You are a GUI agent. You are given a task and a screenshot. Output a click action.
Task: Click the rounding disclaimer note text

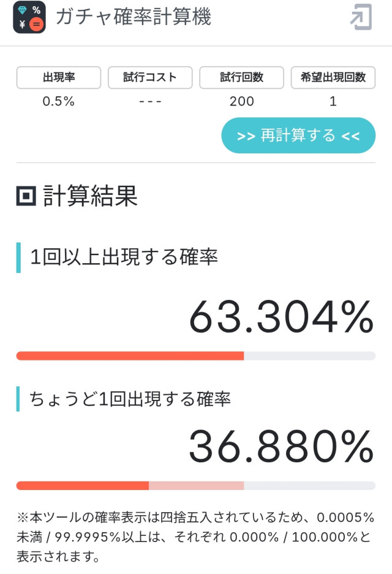195,537
